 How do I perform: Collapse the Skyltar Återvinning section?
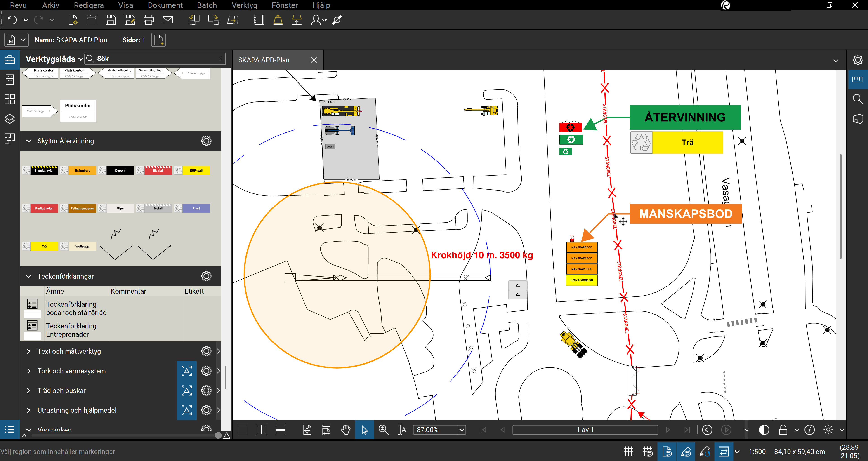coord(29,141)
